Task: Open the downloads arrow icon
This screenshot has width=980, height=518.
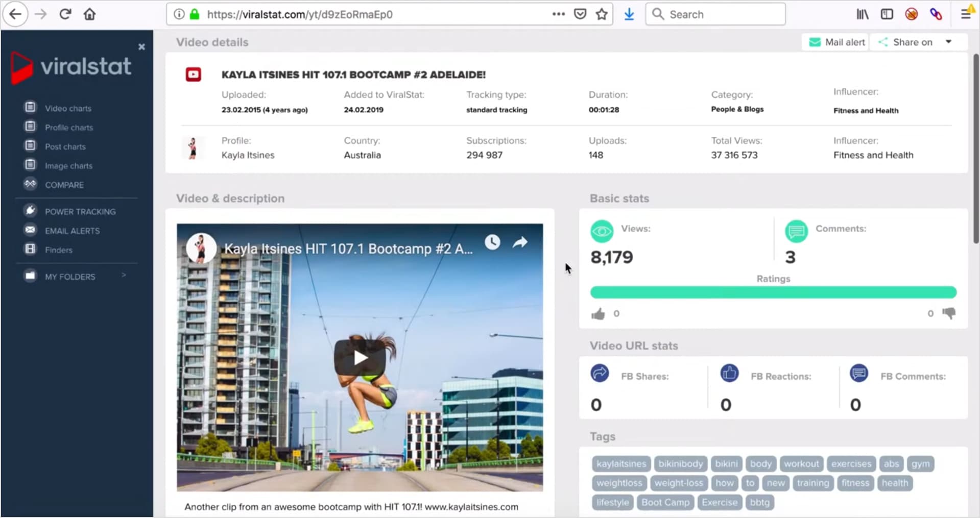Action: [x=629, y=14]
